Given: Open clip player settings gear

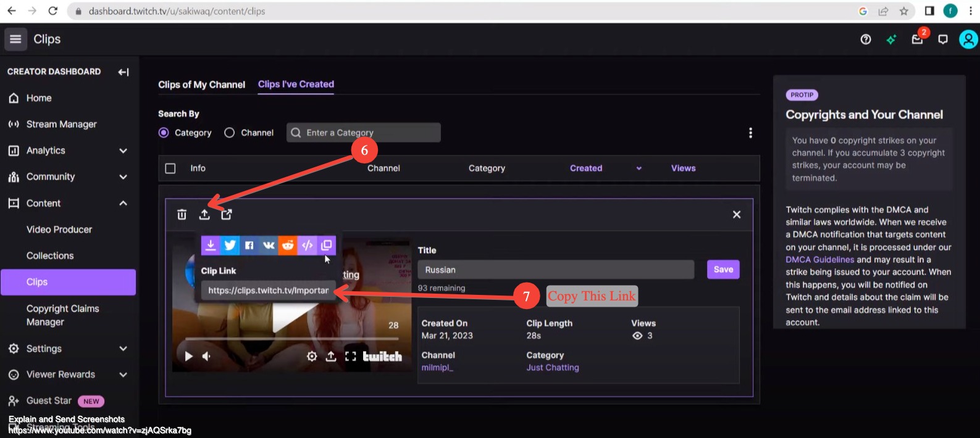Looking at the screenshot, I should pyautogui.click(x=312, y=356).
